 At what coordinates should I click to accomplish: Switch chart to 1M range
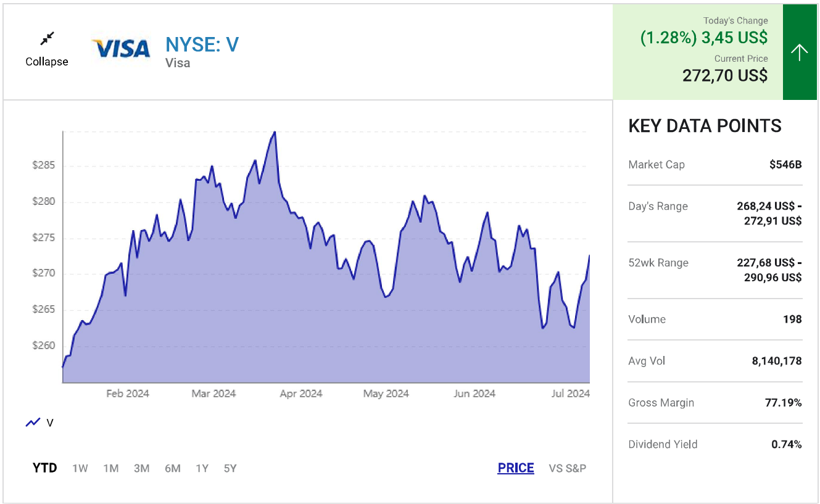click(111, 468)
